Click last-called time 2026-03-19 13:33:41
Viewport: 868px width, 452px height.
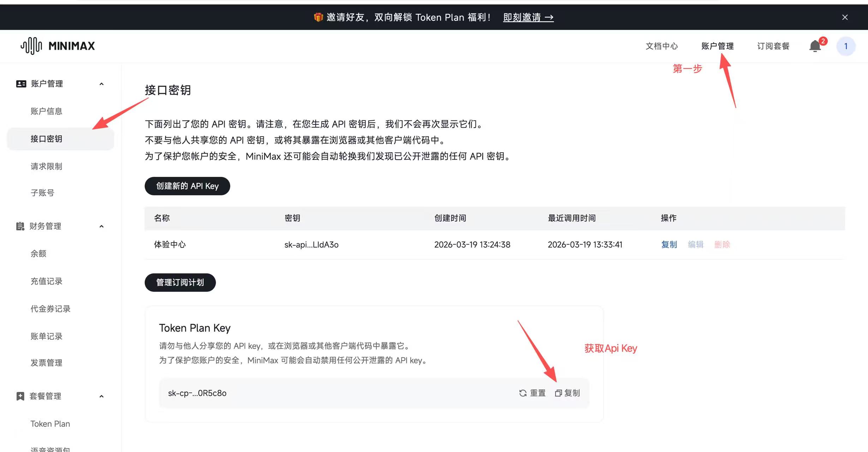pyautogui.click(x=585, y=244)
